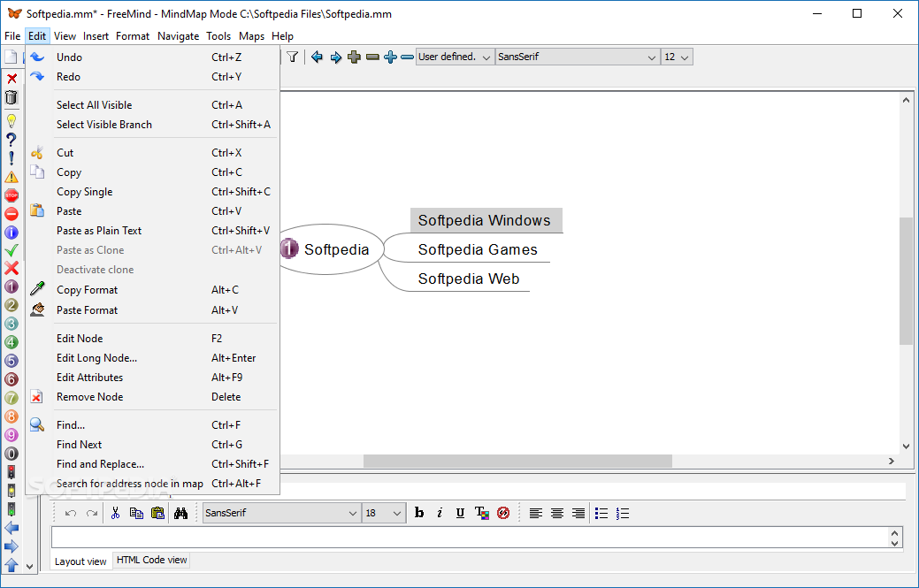The width and height of the screenshot is (919, 588).
Task: Click the brown plus toolbar icon
Action: point(354,57)
